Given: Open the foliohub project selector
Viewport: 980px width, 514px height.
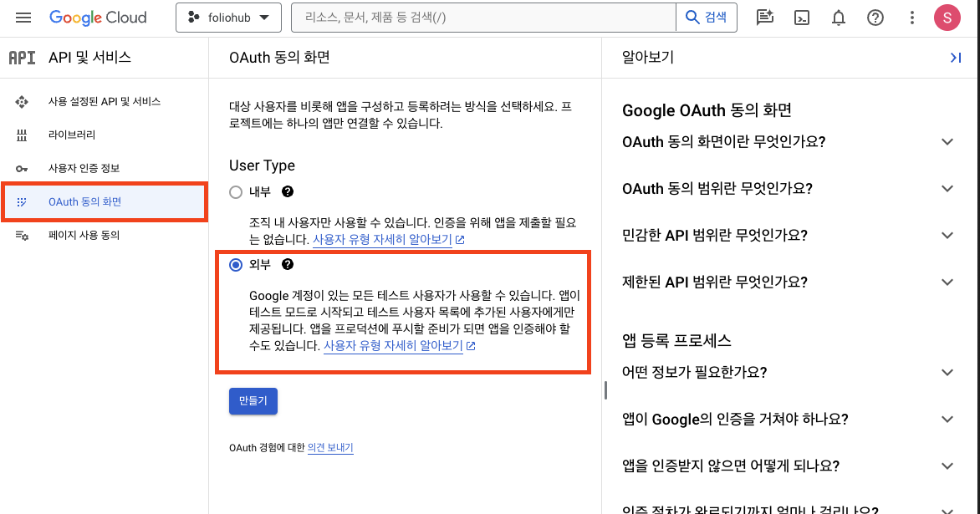Looking at the screenshot, I should 229,18.
